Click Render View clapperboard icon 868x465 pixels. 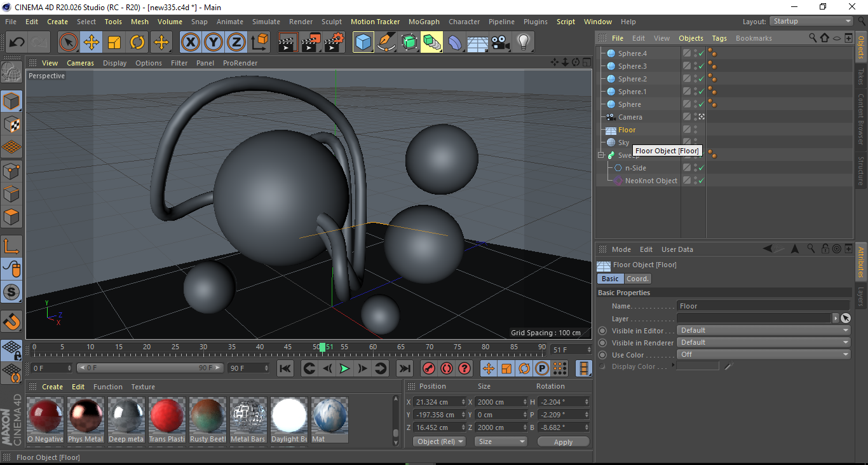coord(288,43)
